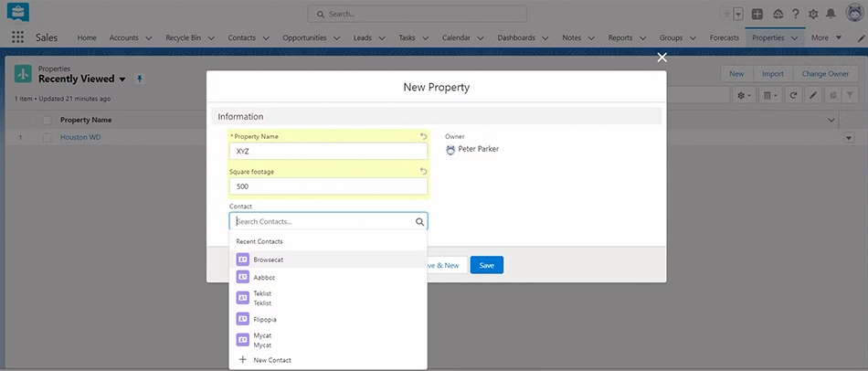Click the Change Owner button
The image size is (868, 371).
point(825,74)
